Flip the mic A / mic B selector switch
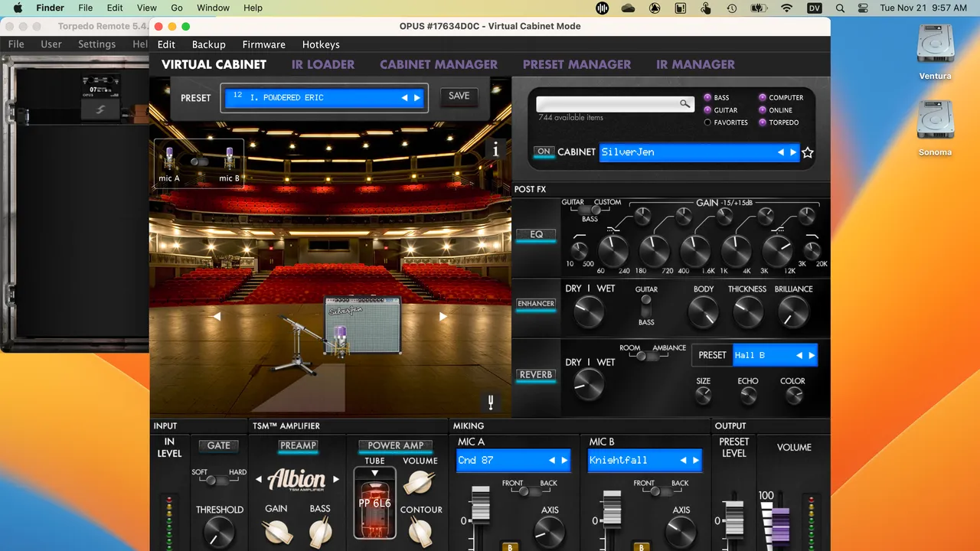Screen dimensions: 980x551 pyautogui.click(x=199, y=161)
